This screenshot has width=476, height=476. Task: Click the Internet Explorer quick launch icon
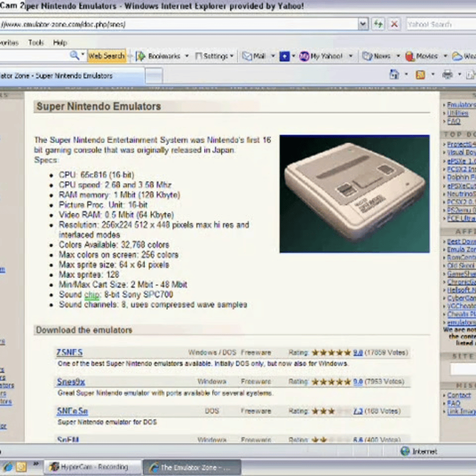pos(8,467)
